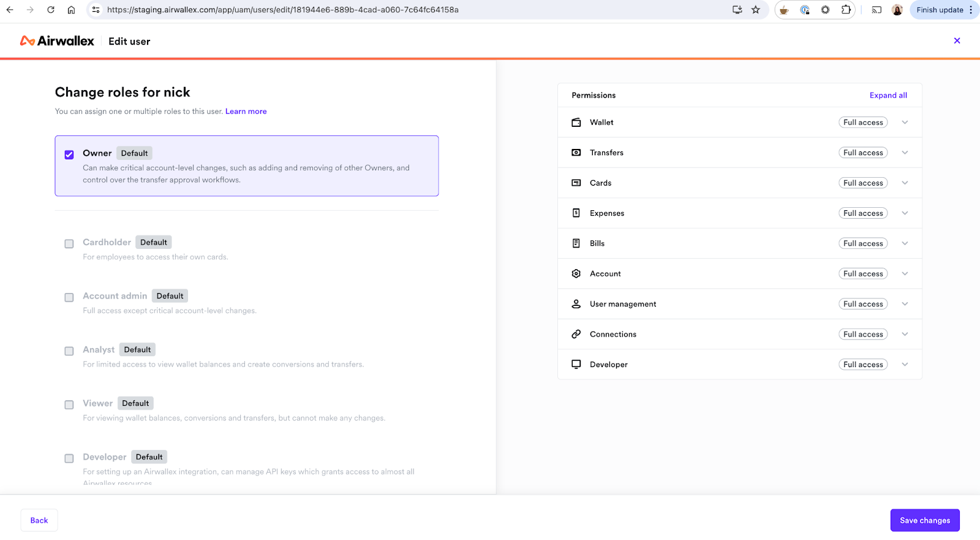Click the browser address bar URL

tap(282, 10)
